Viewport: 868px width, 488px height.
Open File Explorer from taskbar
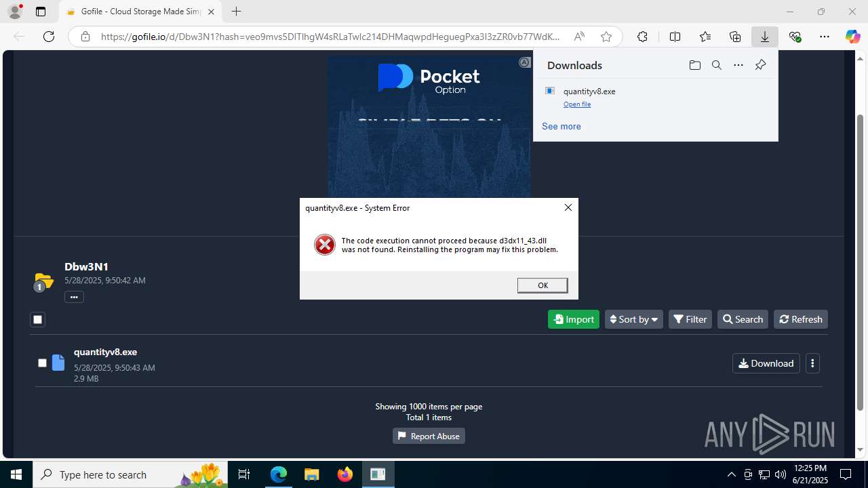point(311,474)
